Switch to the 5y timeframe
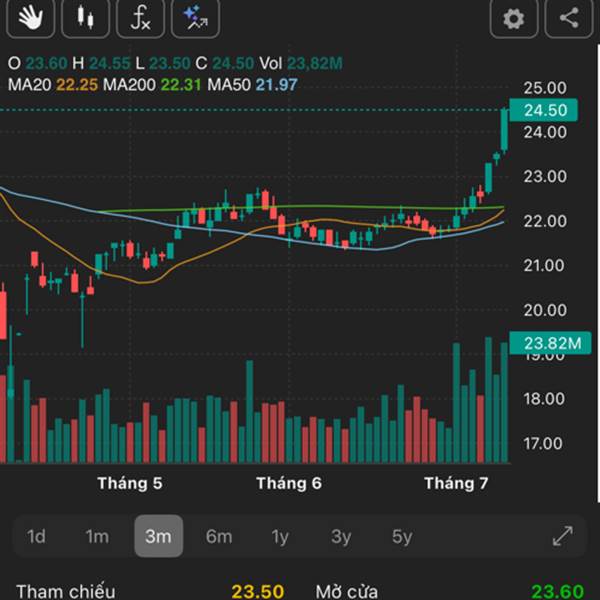Viewport: 600px width, 600px height. click(402, 536)
